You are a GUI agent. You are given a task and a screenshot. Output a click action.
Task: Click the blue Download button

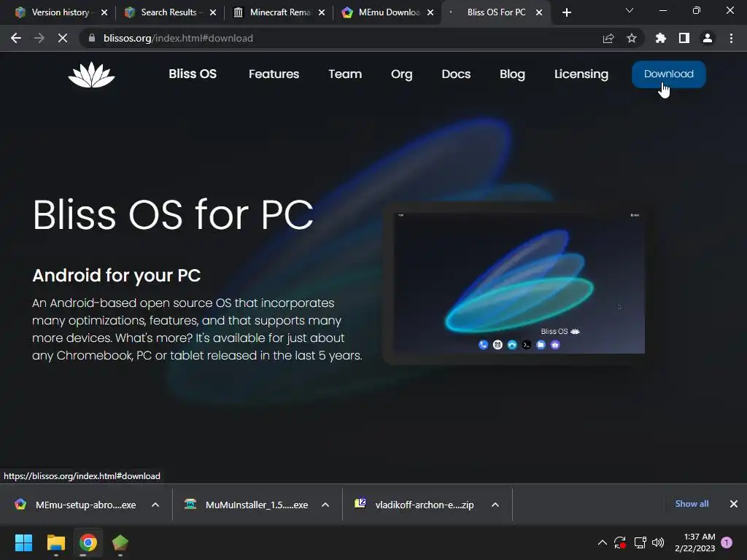(x=668, y=74)
